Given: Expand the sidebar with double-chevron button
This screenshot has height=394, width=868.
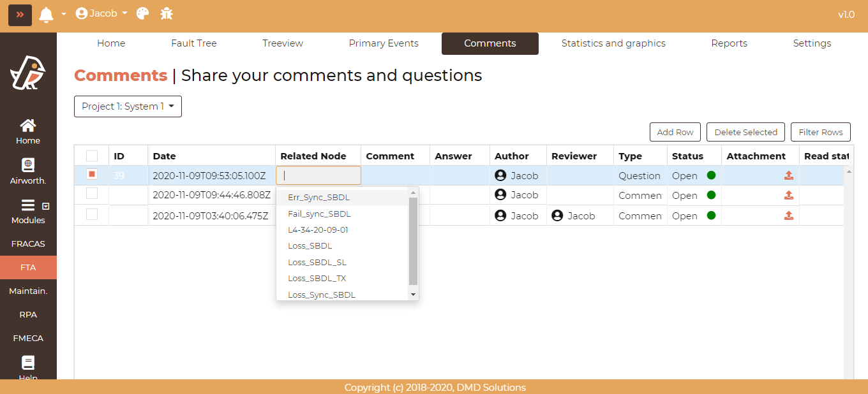Looking at the screenshot, I should (x=20, y=14).
